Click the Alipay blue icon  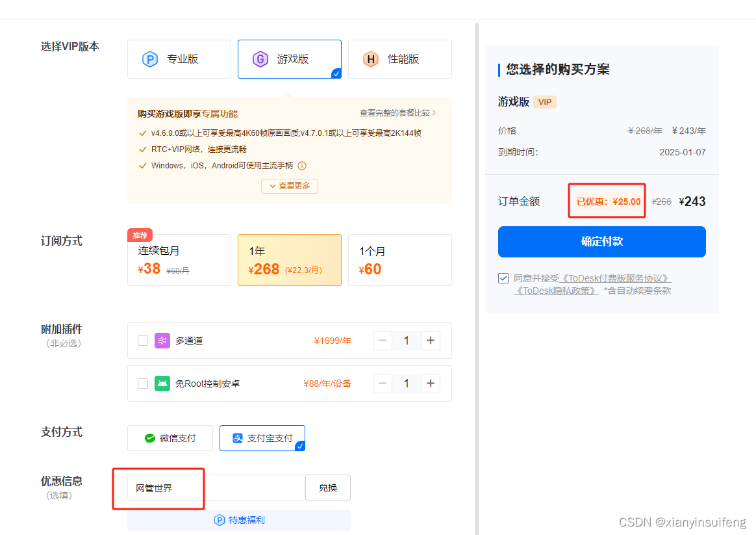[237, 438]
